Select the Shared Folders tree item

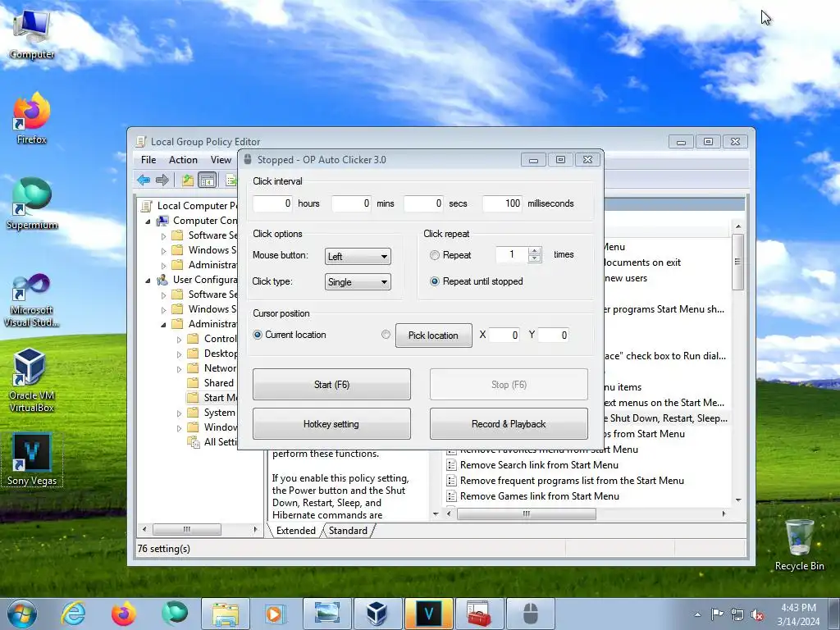point(212,383)
